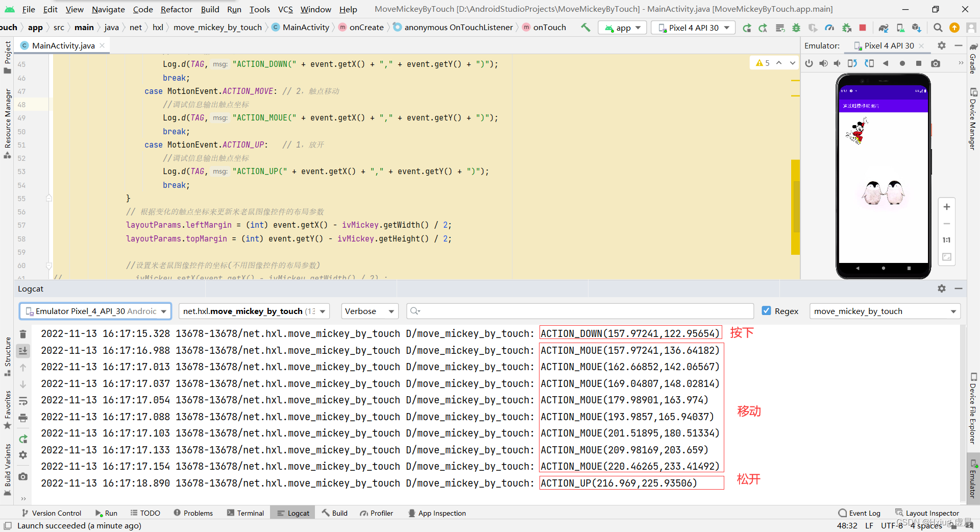Click the orange update notification icon

[954, 28]
